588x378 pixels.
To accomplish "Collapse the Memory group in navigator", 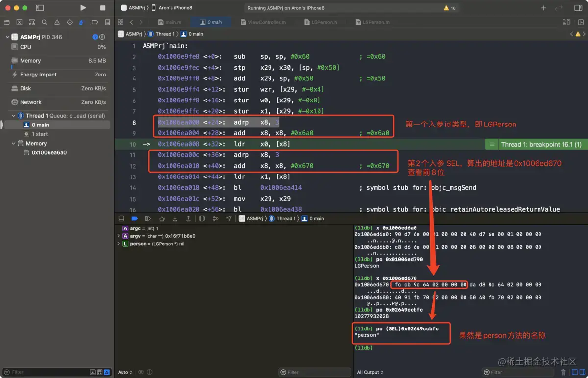I will pos(13,143).
